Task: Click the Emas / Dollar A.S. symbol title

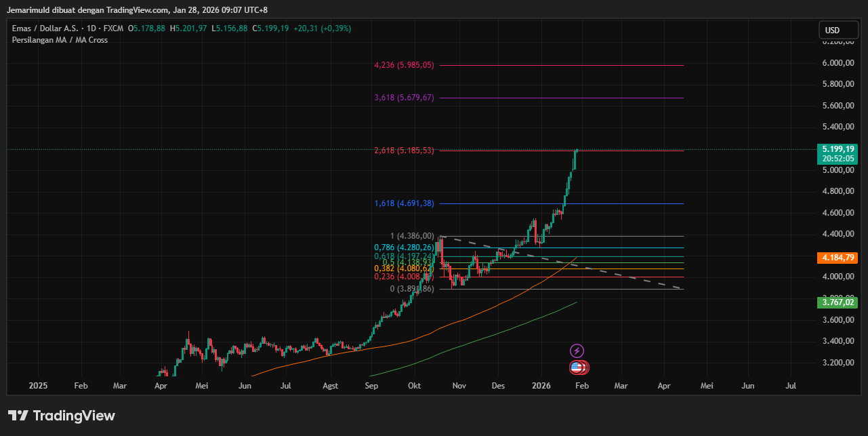Action: (46, 28)
